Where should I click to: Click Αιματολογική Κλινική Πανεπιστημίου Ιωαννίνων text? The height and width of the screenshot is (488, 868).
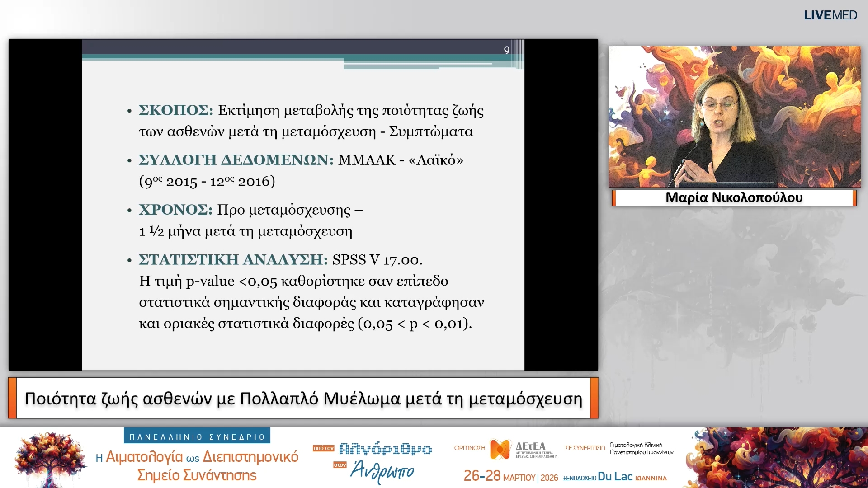coord(641,449)
